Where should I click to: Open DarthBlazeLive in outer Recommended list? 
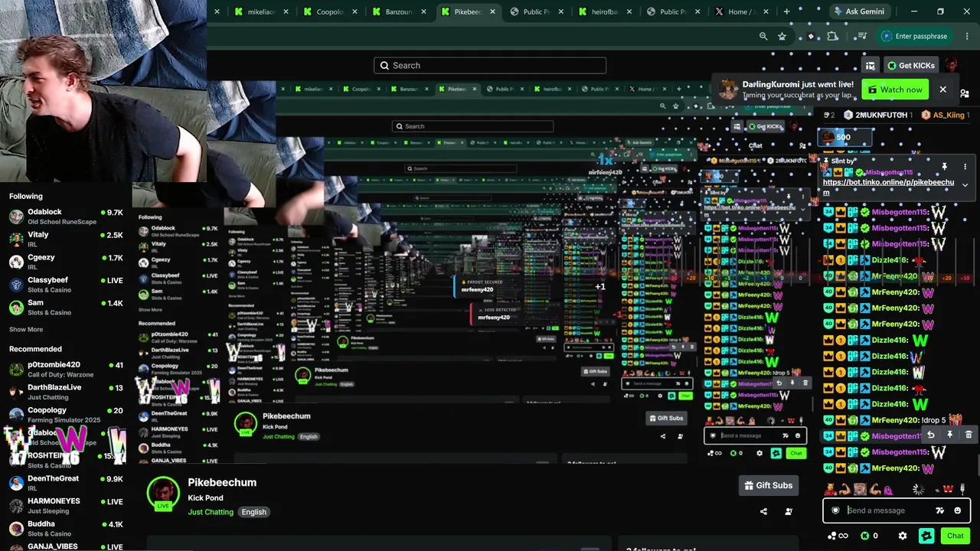66,392
